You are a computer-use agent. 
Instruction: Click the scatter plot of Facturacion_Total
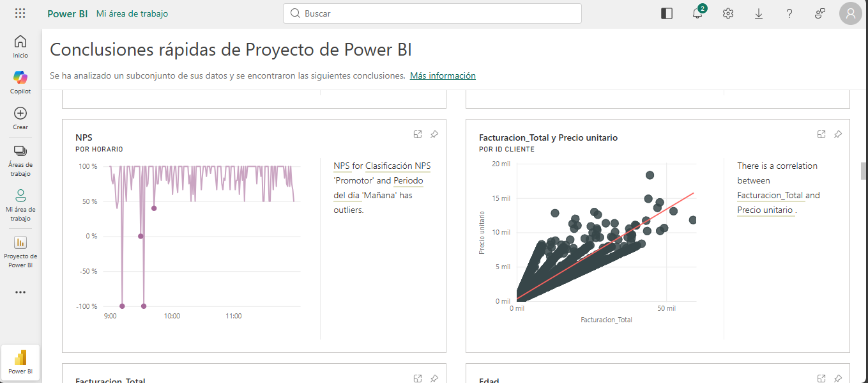(588, 242)
